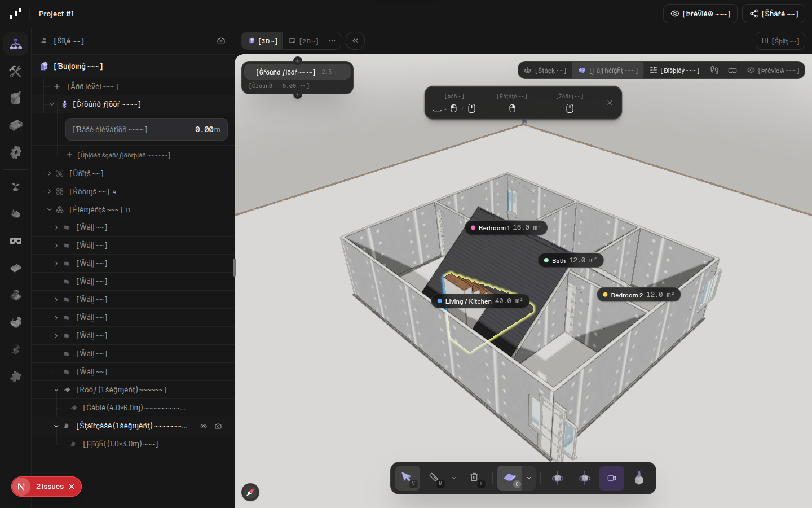Collapse the side panel with double chevron
This screenshot has width=812, height=508.
tap(355, 41)
